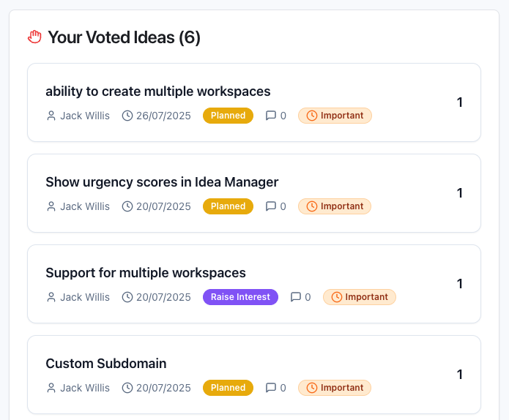Click Planned status badge on 'Custom Subdomain'
509x420 pixels.
click(x=228, y=388)
